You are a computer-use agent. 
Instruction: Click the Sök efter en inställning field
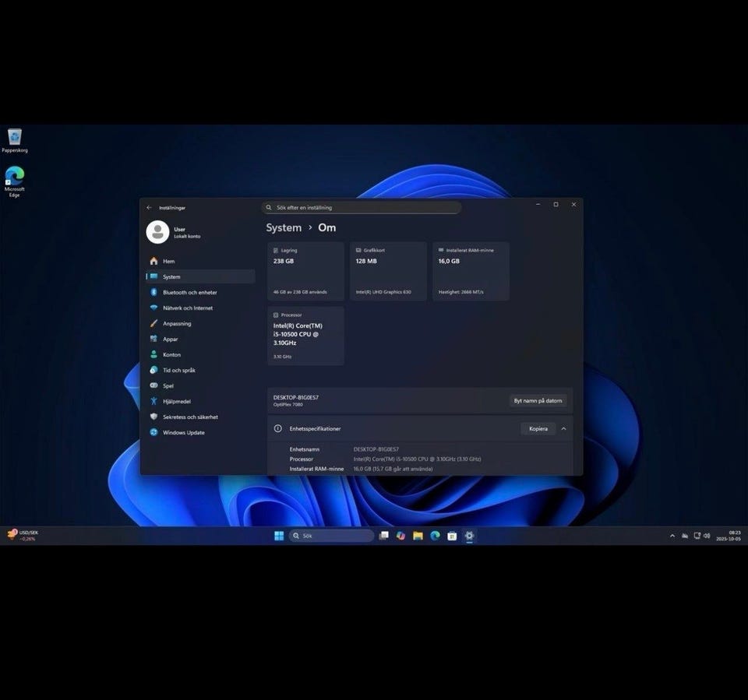(362, 208)
